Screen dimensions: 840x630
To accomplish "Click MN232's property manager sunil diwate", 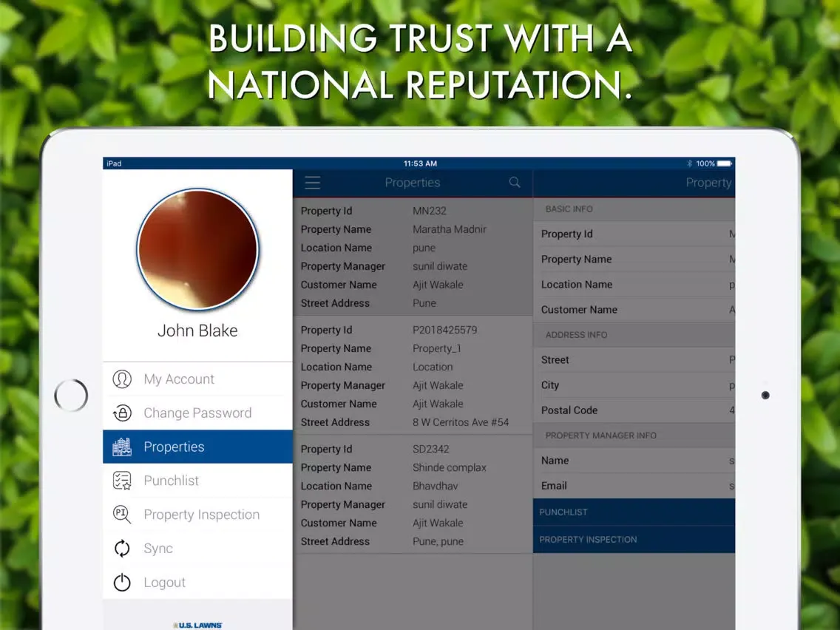I will point(440,266).
